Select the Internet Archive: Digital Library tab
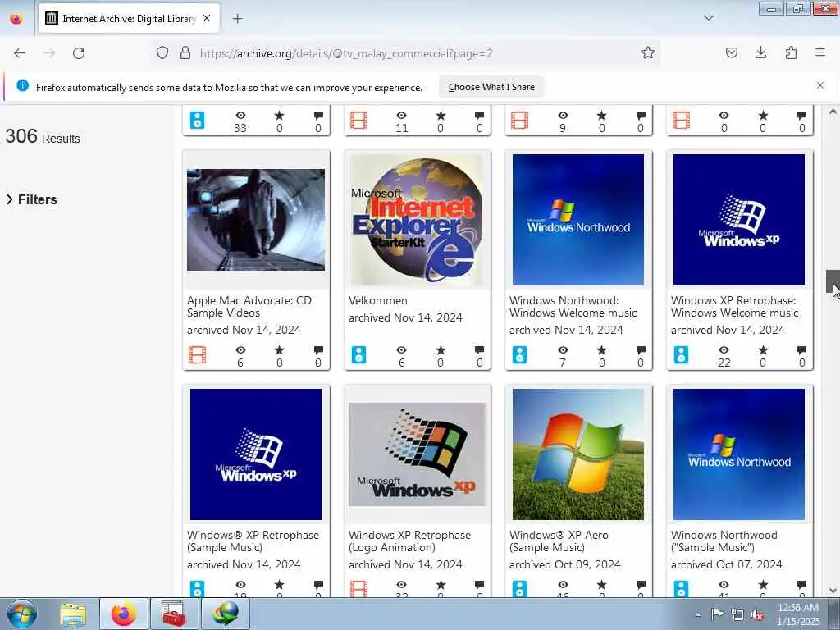Viewport: 840px width, 630px height. [x=129, y=19]
